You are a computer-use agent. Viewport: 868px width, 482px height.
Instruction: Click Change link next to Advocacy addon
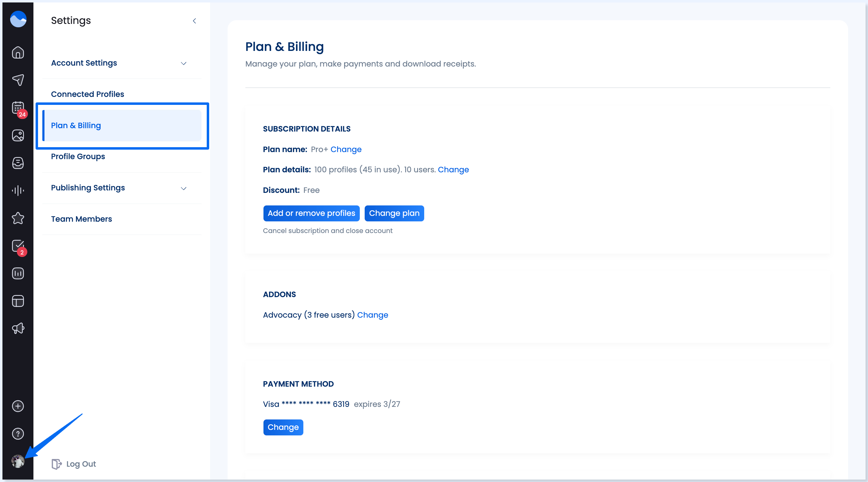click(372, 315)
